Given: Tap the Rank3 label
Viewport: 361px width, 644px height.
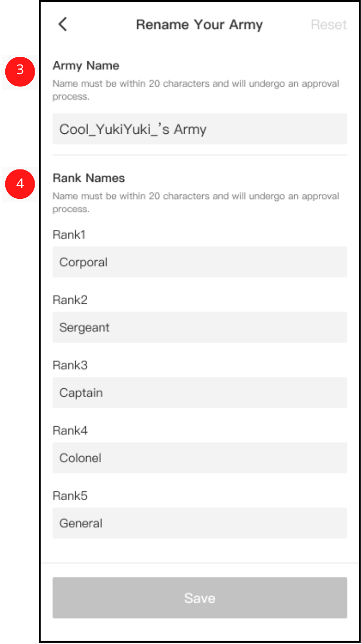Looking at the screenshot, I should point(70,365).
